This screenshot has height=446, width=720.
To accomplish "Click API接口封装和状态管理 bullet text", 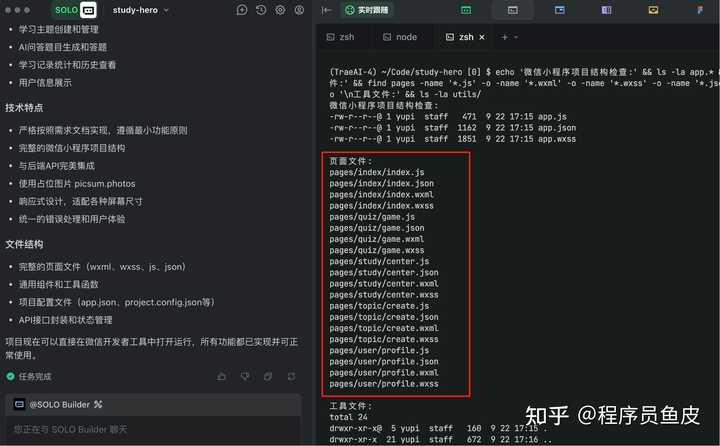I will click(65, 320).
